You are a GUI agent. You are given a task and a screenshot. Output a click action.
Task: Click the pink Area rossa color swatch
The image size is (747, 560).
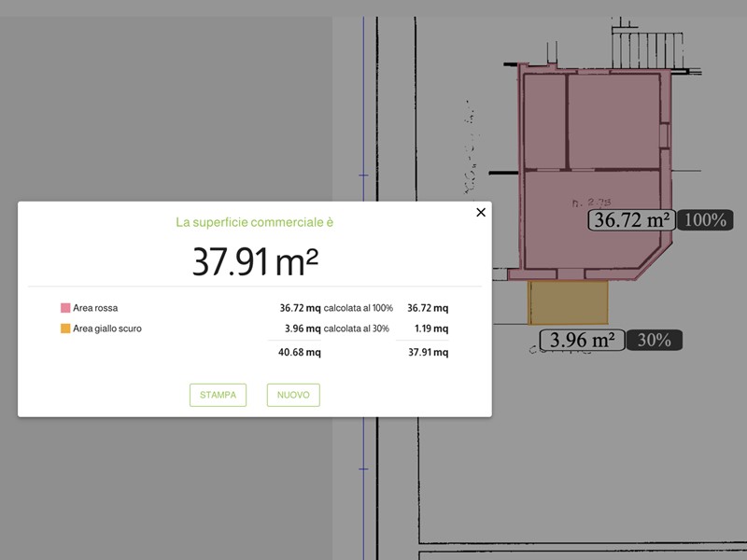pyautogui.click(x=65, y=308)
